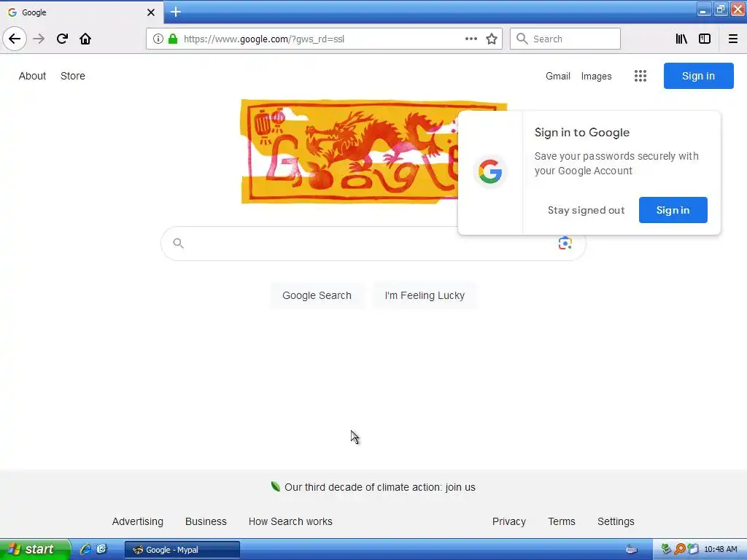Screen dimensions: 747x560
Task: Open the Google apps grid
Action: 640,76
